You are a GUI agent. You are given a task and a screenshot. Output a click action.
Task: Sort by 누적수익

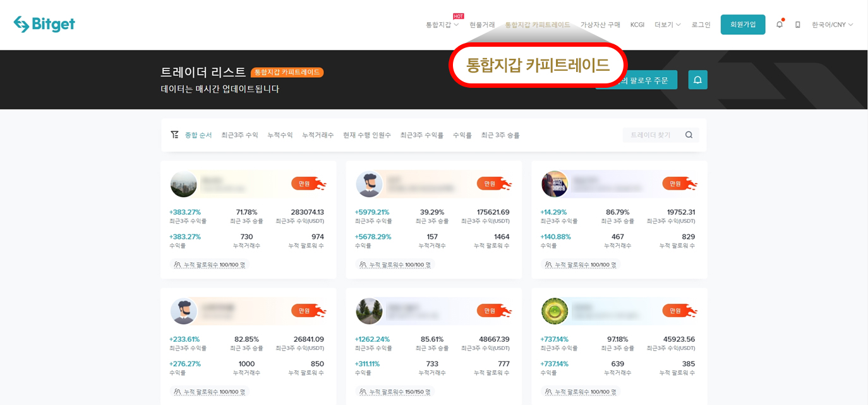[x=280, y=135]
